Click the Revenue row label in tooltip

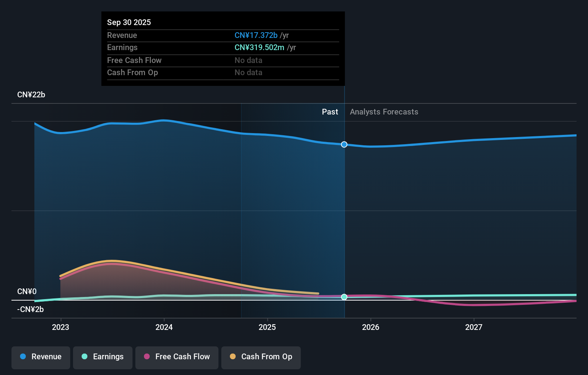[122, 35]
